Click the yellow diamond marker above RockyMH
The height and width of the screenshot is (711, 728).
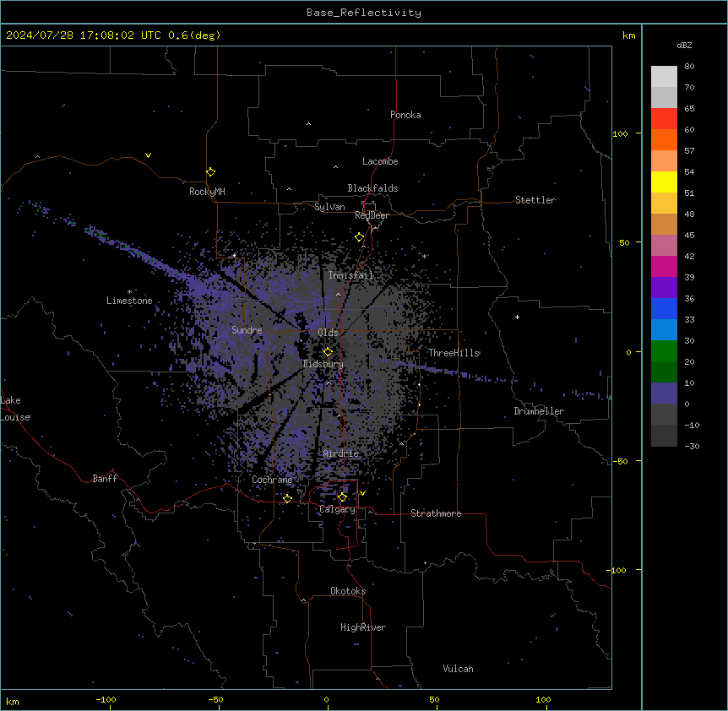pos(211,172)
